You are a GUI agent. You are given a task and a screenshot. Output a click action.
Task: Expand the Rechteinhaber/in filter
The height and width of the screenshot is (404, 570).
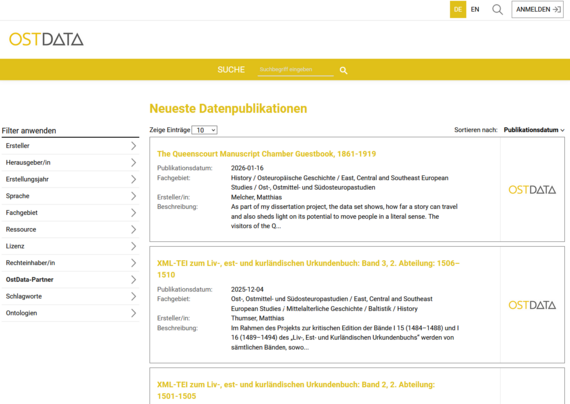(x=70, y=263)
